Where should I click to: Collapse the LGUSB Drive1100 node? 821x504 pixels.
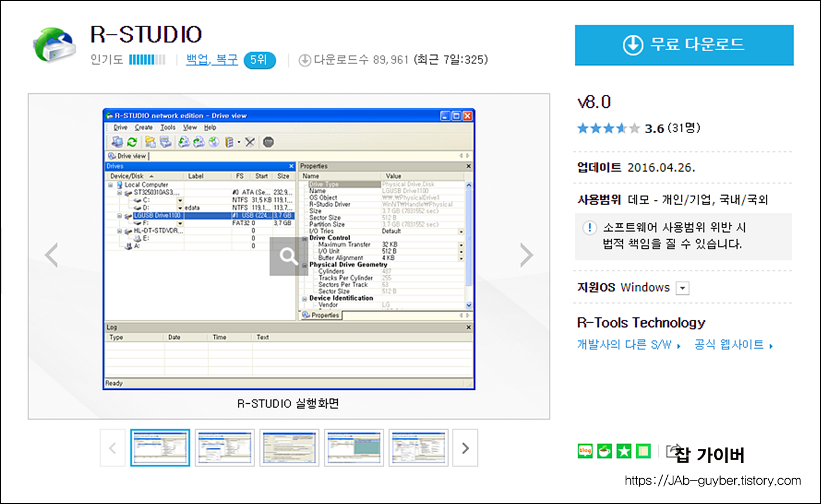pos(120,215)
